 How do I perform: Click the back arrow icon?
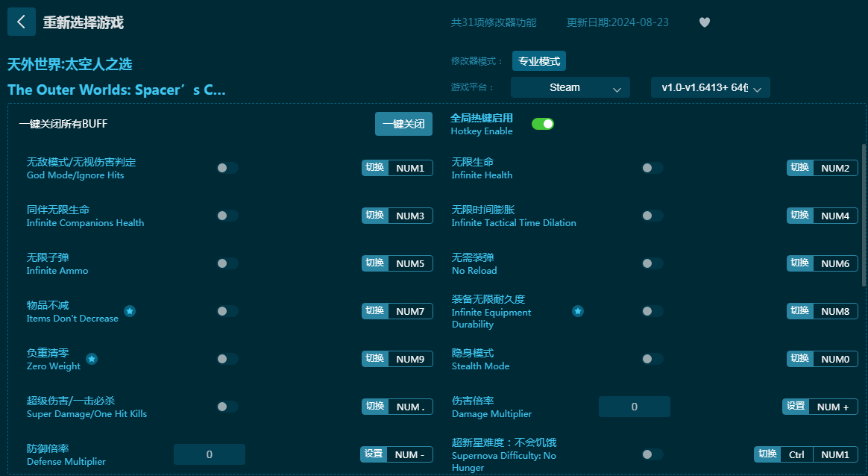pos(21,22)
